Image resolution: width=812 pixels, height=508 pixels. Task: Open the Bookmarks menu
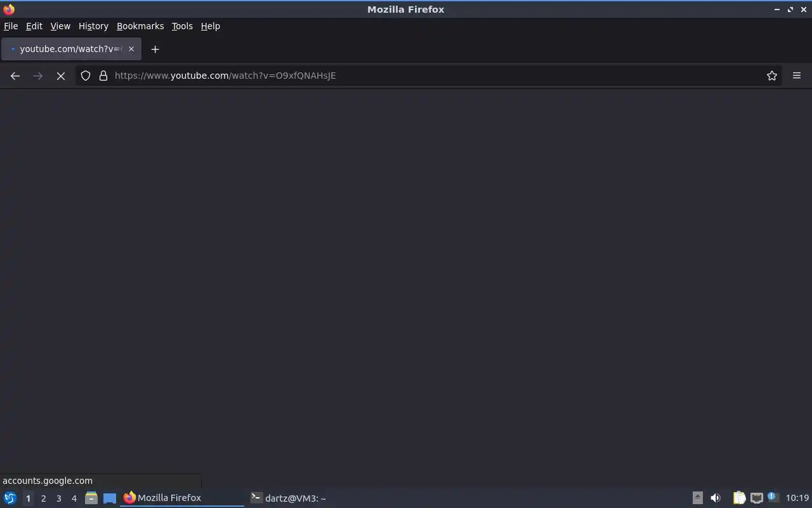click(140, 26)
